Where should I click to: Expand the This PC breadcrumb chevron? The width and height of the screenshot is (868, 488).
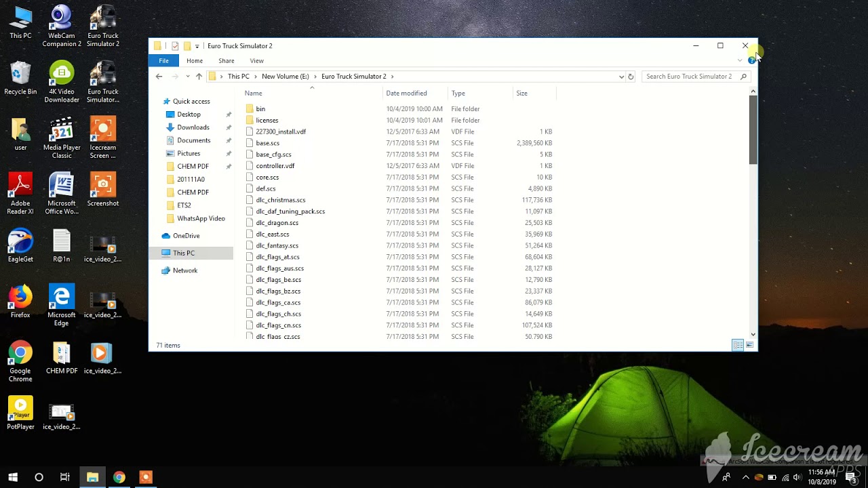coord(256,77)
